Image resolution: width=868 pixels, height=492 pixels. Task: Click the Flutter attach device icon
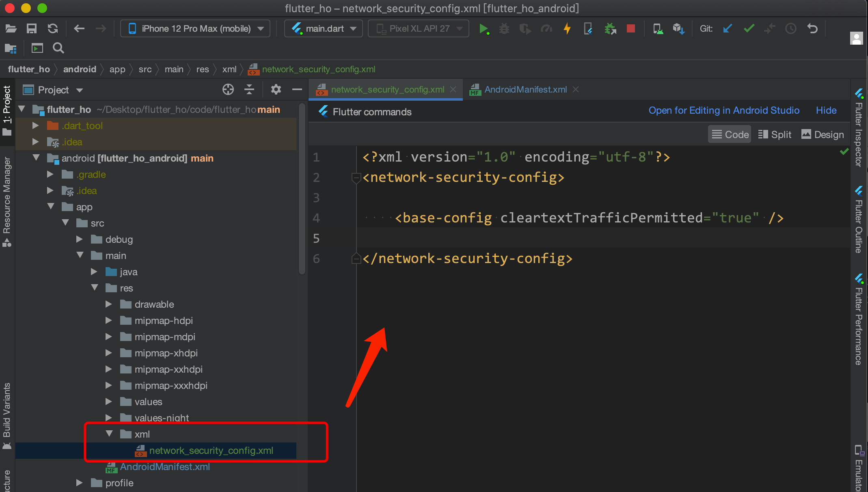click(588, 28)
